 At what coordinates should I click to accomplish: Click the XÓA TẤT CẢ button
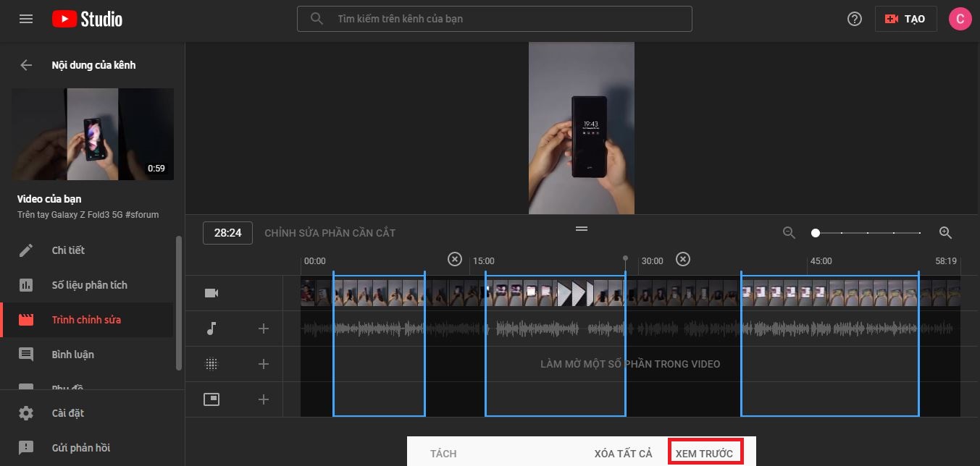623,454
